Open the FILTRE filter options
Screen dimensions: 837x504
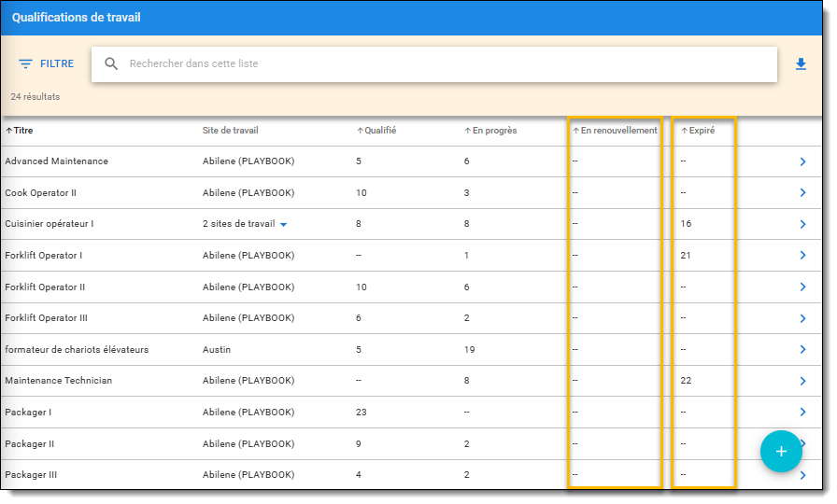(x=46, y=64)
